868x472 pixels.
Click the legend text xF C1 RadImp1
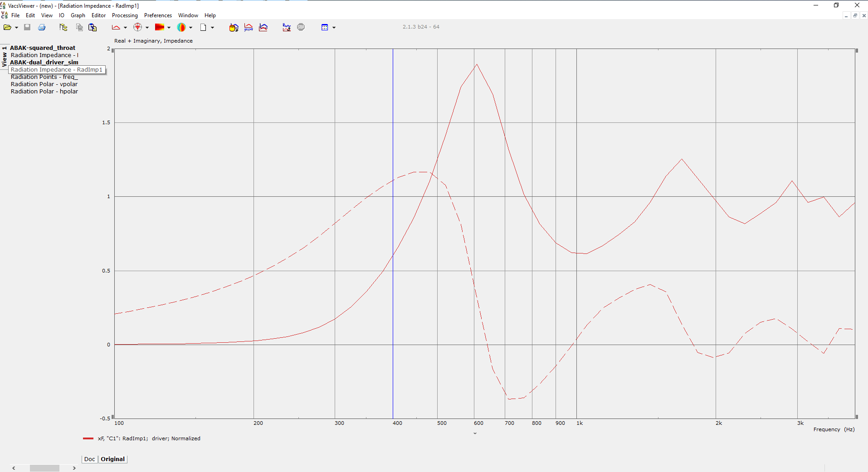pos(149,439)
